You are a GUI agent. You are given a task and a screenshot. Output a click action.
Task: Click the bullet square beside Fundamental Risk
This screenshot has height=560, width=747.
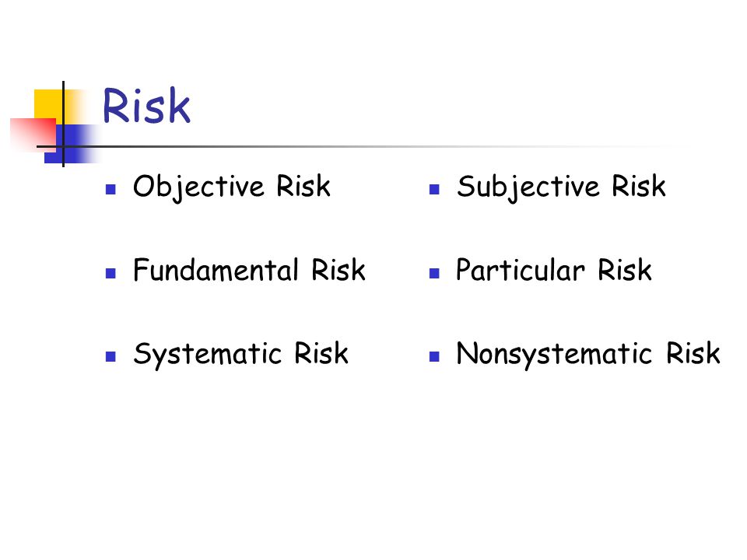coord(110,273)
